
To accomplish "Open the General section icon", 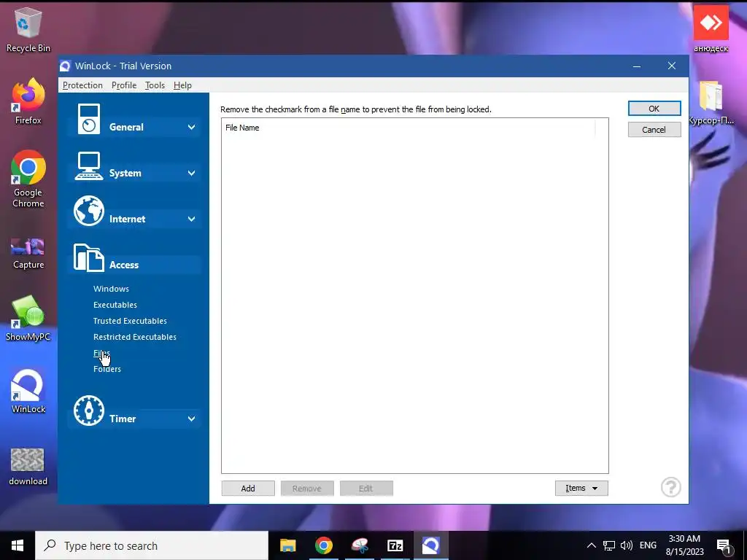I will click(x=88, y=119).
